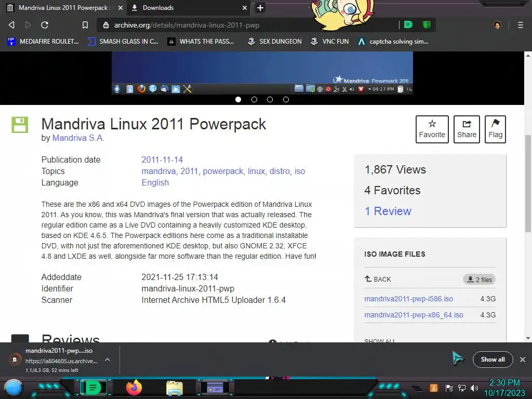Click the Share button
This screenshot has height=399, width=532.
point(467,129)
